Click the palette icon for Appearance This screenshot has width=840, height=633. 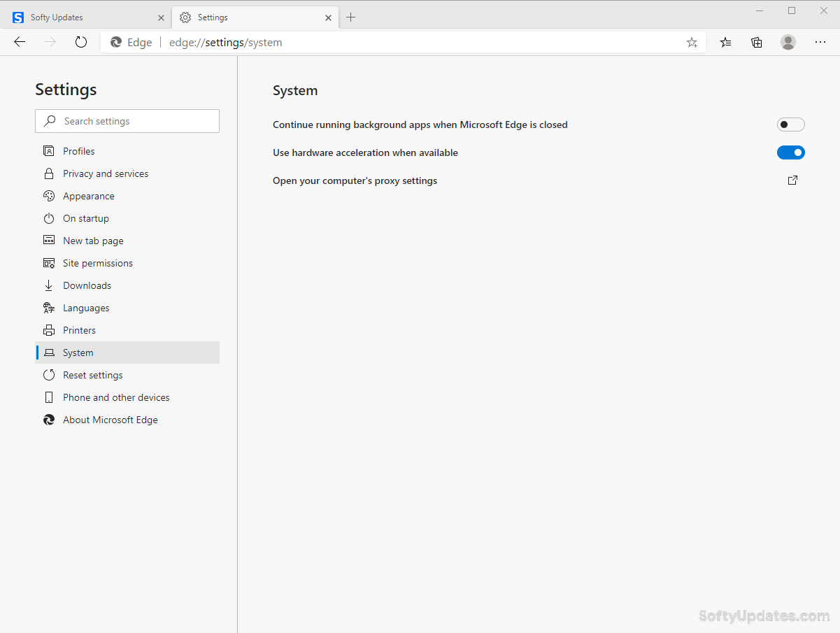(x=49, y=196)
